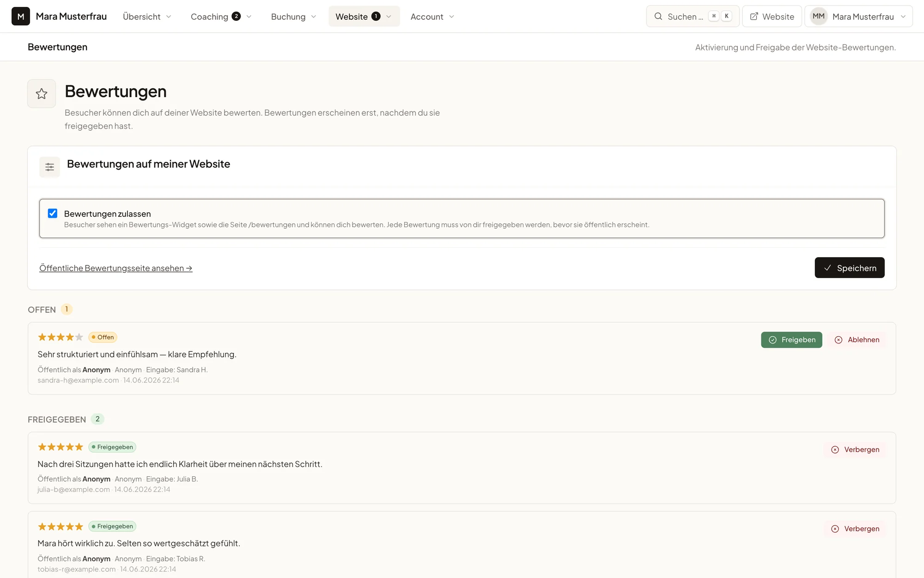Click the star icon beside Bewertungen heading

[x=42, y=94]
